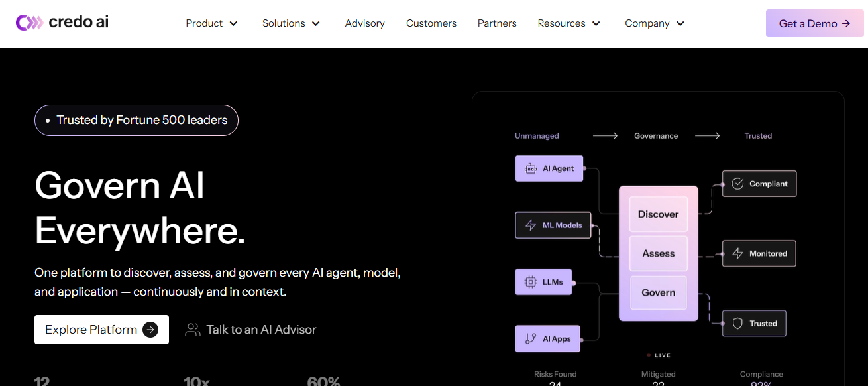
Task: Navigate to the Advisory menu item
Action: (364, 23)
